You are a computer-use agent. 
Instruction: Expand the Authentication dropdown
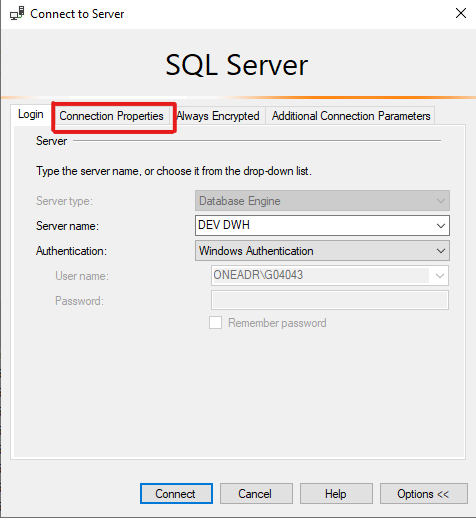(x=322, y=251)
